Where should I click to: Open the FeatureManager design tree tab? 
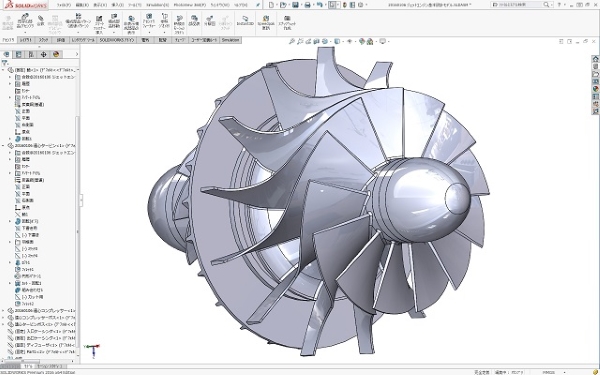click(6, 54)
